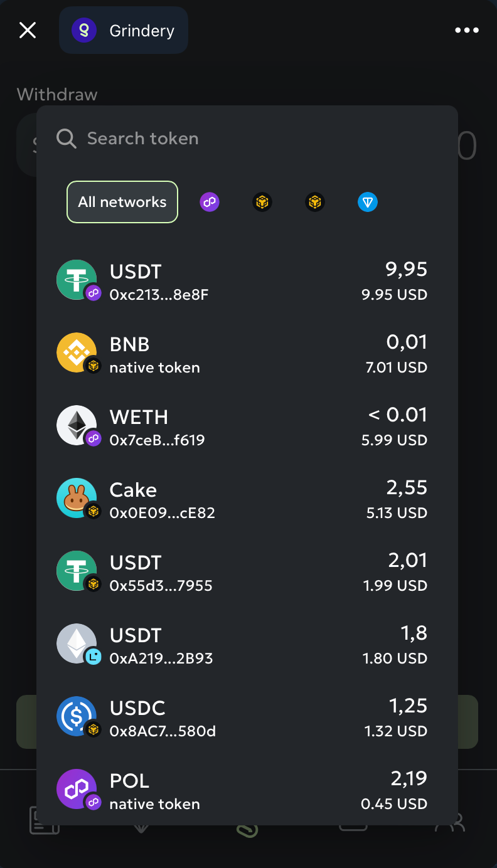Screen dimensions: 497x868
Task: Click the yellow BNB token logo
Action: [77, 352]
